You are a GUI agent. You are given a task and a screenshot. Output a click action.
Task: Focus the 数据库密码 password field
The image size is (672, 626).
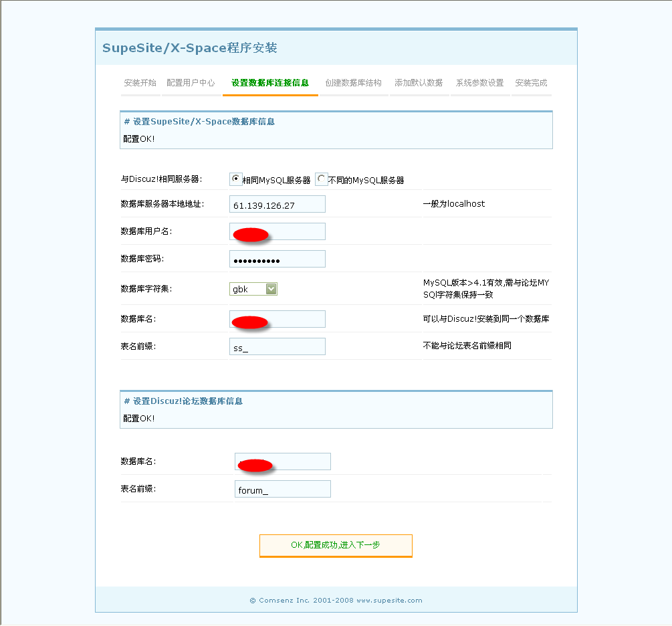tap(277, 259)
